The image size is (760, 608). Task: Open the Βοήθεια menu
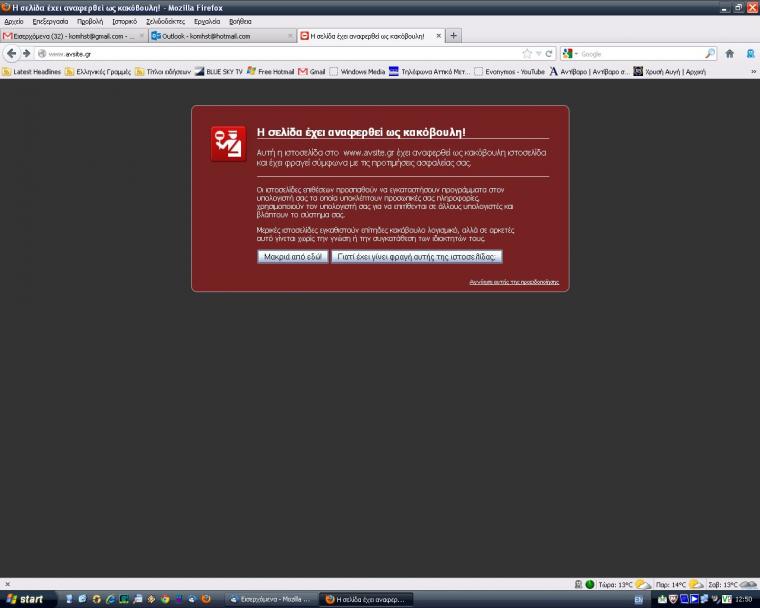pyautogui.click(x=240, y=21)
